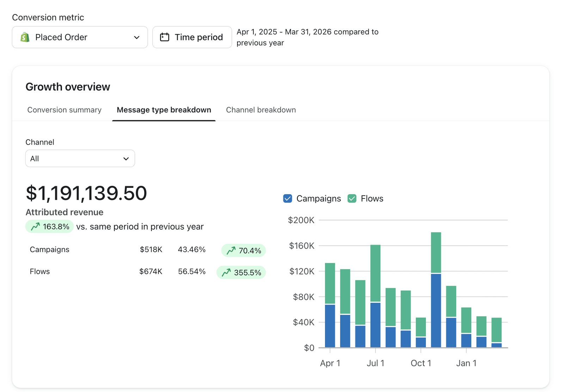
Task: Click the Growth overview heading
Action: (68, 87)
